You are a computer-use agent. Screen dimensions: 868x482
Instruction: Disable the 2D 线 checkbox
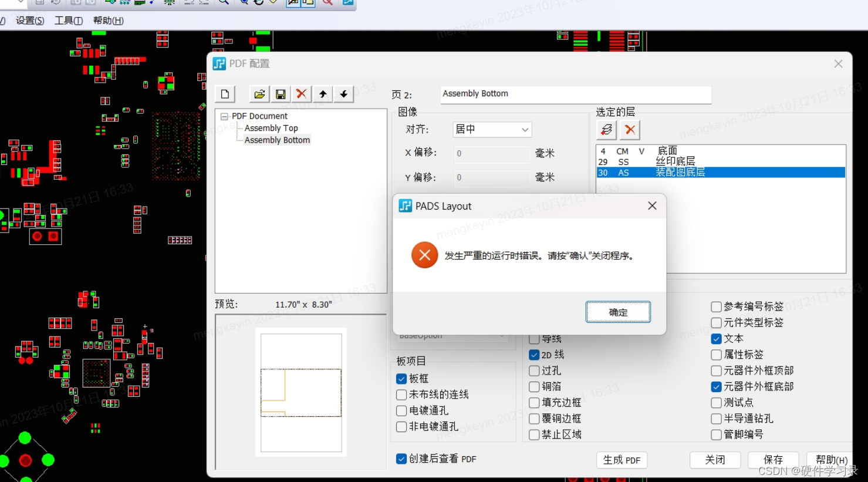click(x=534, y=354)
